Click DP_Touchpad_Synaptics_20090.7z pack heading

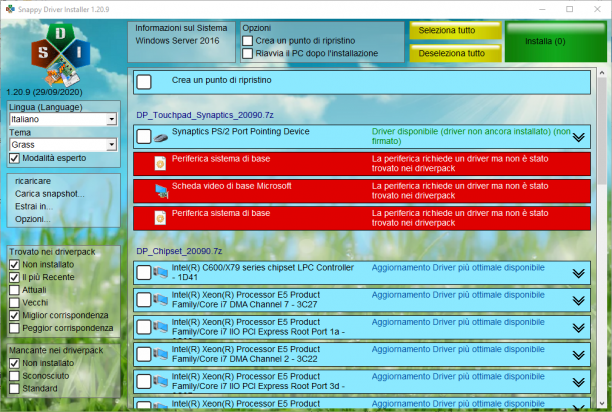[x=205, y=115]
